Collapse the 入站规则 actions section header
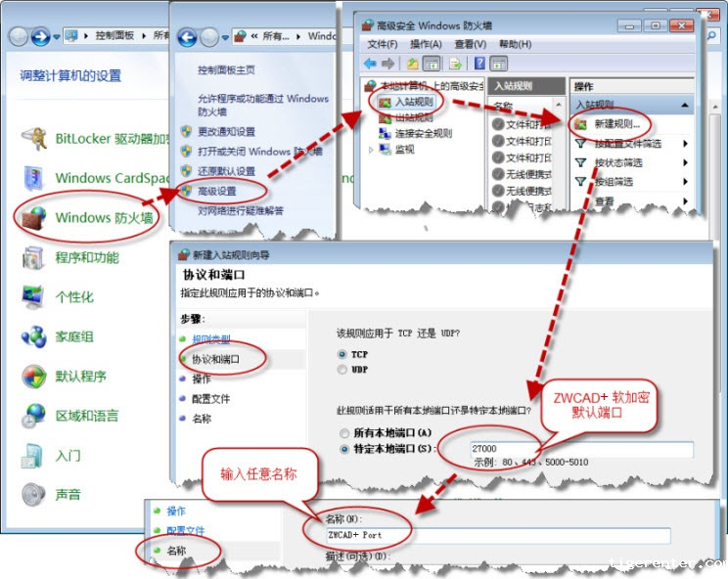 (684, 105)
